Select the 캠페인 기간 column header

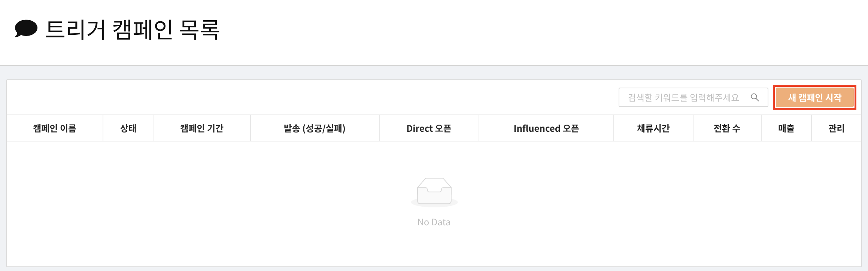[x=202, y=128]
